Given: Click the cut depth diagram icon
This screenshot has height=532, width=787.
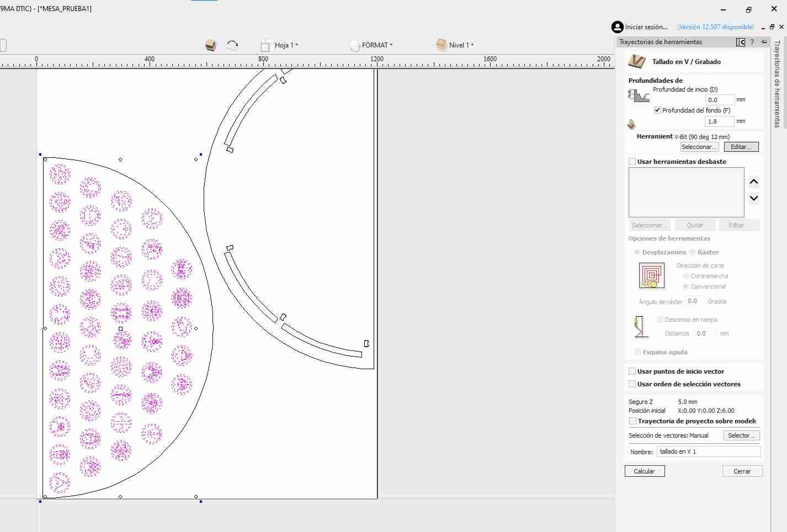Looking at the screenshot, I should (x=639, y=96).
